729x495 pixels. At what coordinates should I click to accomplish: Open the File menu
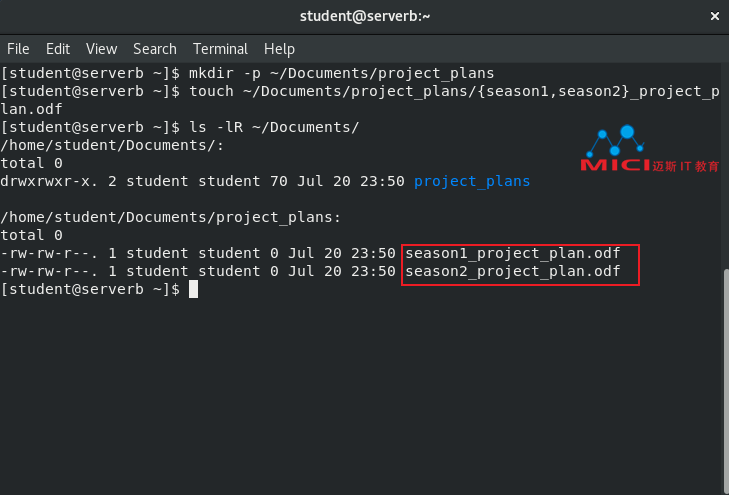[18, 49]
